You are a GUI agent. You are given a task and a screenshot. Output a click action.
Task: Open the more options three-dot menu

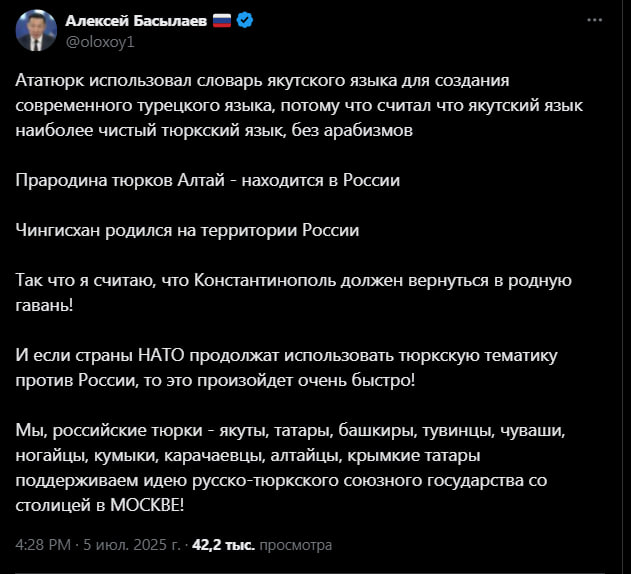pos(594,20)
